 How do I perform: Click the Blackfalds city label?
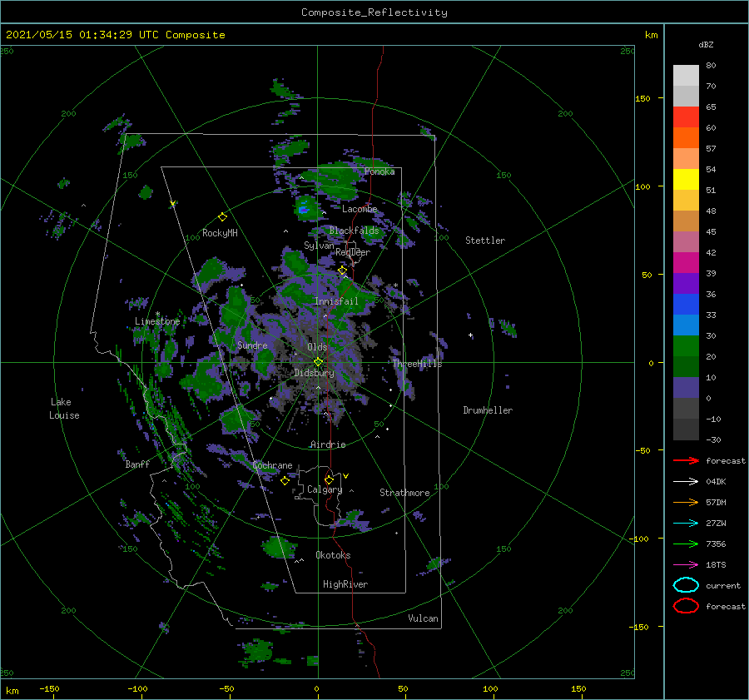pyautogui.click(x=354, y=231)
